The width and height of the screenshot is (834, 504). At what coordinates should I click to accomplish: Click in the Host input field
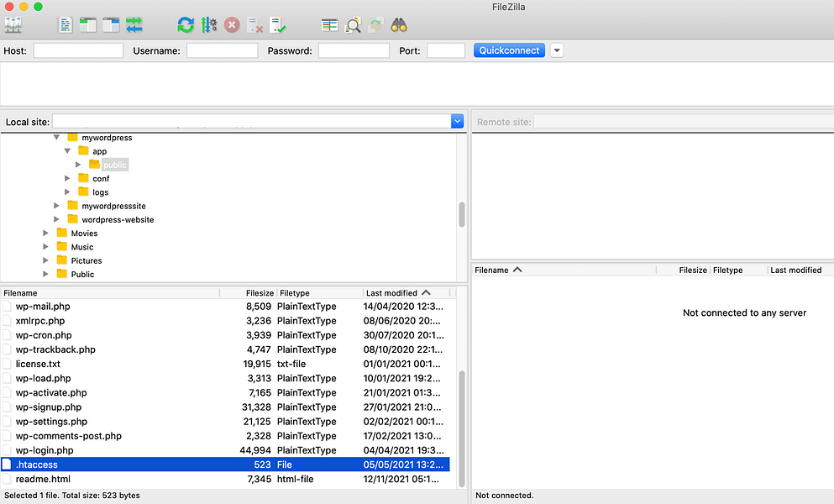pyautogui.click(x=78, y=50)
